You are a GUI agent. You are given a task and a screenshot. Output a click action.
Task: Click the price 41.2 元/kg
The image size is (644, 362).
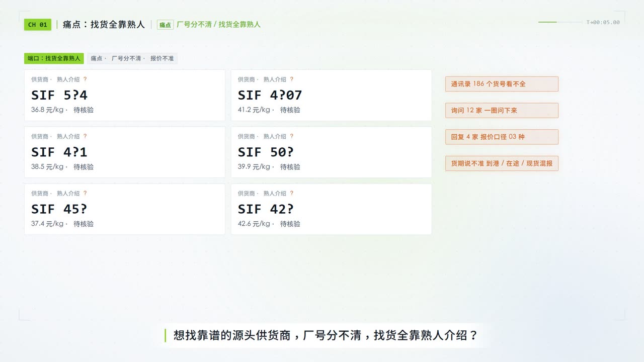[254, 110]
